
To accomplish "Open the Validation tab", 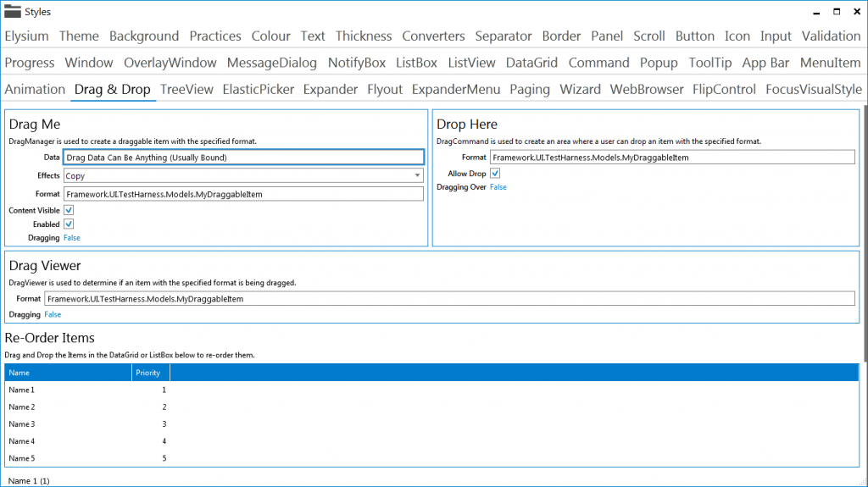I will [x=831, y=36].
